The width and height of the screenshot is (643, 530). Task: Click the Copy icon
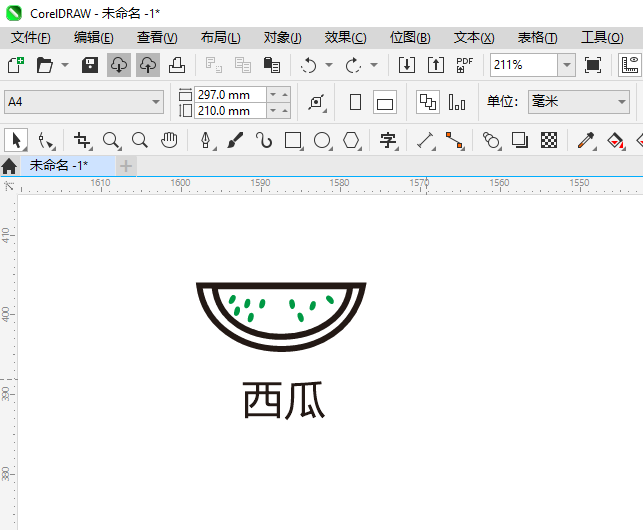coord(243,65)
